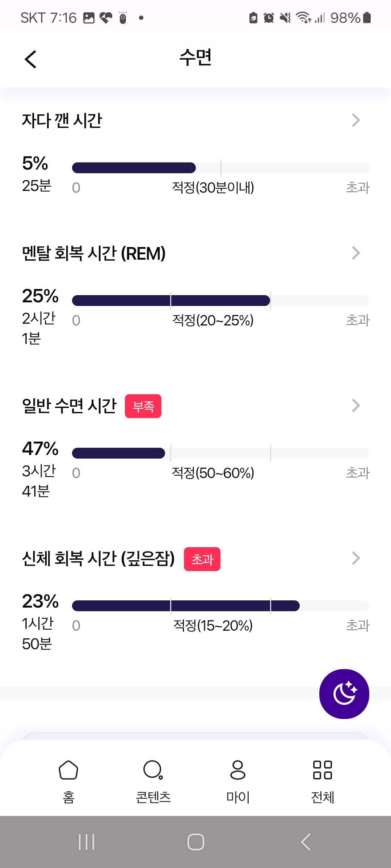Open the floating moon sleep button
Image resolution: width=391 pixels, height=868 pixels.
pyautogui.click(x=344, y=694)
